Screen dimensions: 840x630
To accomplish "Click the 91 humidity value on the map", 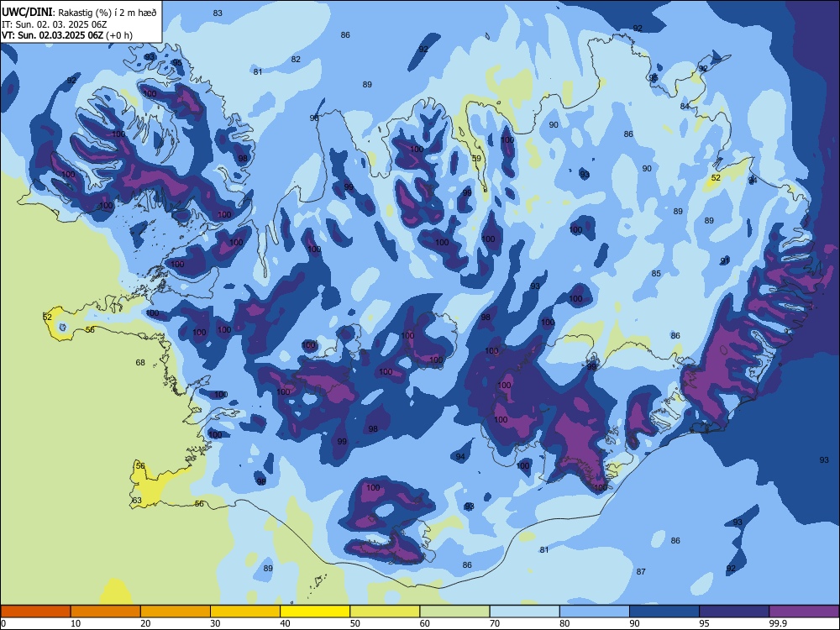I will 725,261.
